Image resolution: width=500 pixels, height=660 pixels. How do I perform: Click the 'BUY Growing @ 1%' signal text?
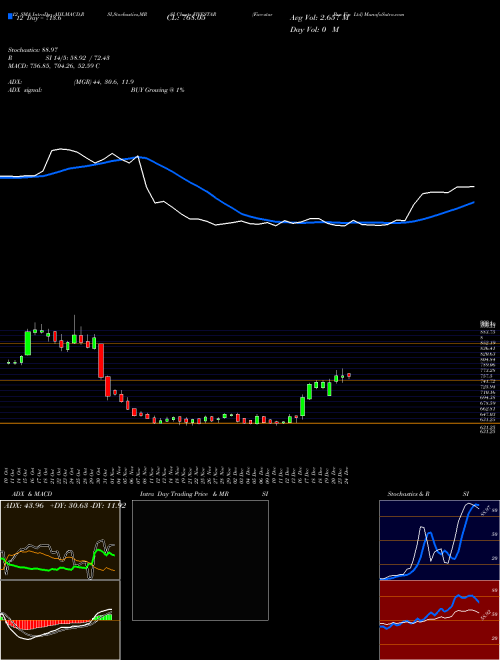click(x=157, y=90)
